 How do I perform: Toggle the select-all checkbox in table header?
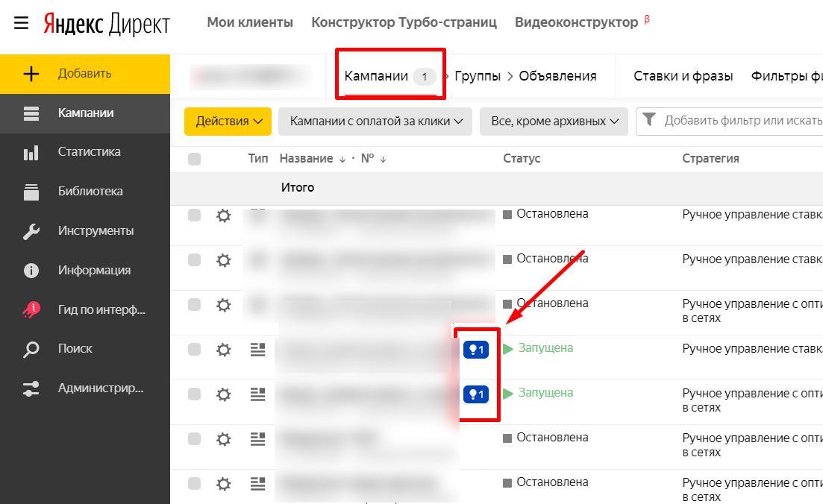(195, 159)
